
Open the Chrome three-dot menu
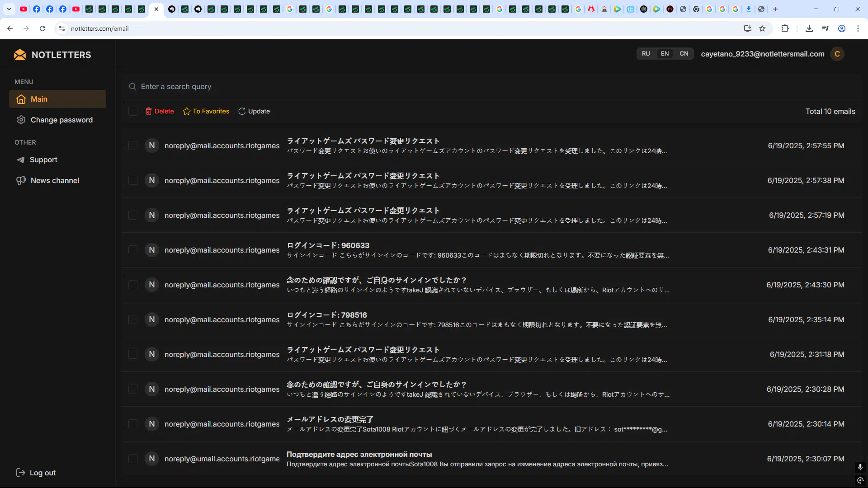858,28
